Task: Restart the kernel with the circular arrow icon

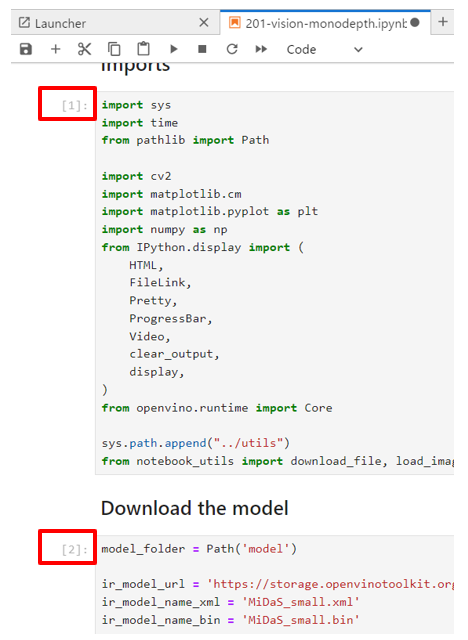Action: tap(232, 49)
